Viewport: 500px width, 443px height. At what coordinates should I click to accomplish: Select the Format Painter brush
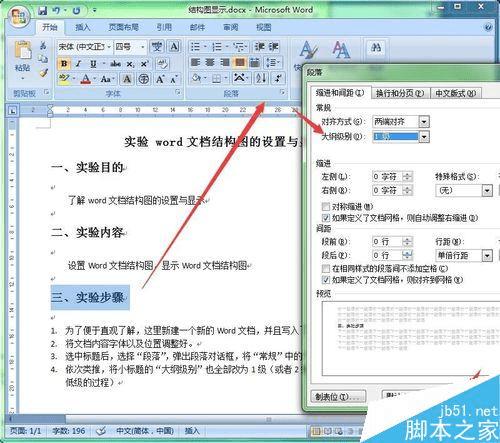[x=43, y=73]
